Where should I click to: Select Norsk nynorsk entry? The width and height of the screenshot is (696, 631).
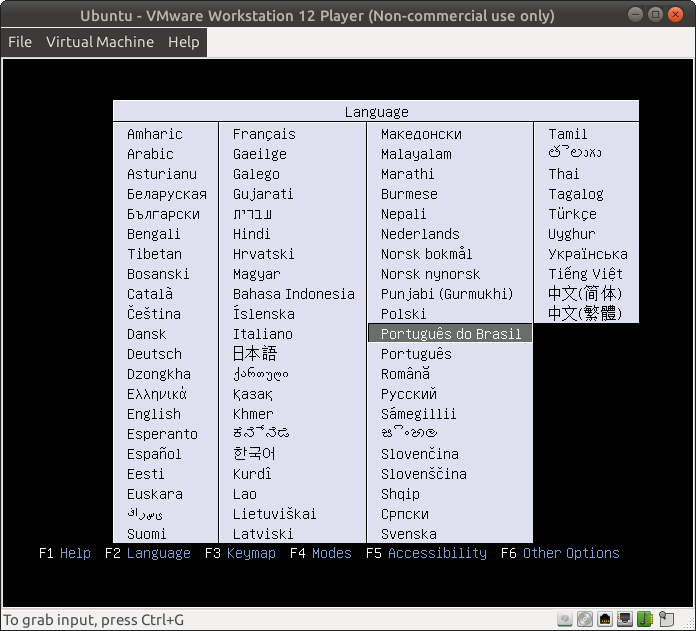[x=431, y=274]
